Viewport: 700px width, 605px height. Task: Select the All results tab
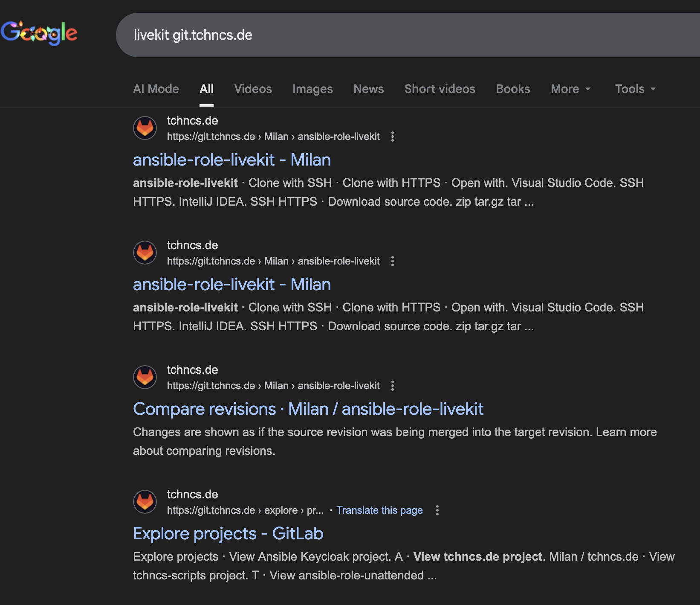207,89
